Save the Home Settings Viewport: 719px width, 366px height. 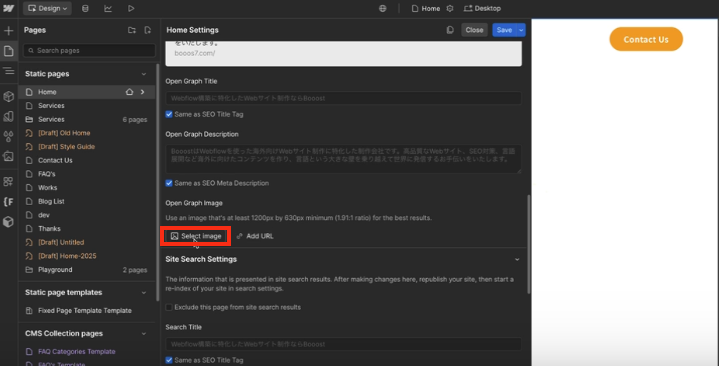(x=504, y=30)
